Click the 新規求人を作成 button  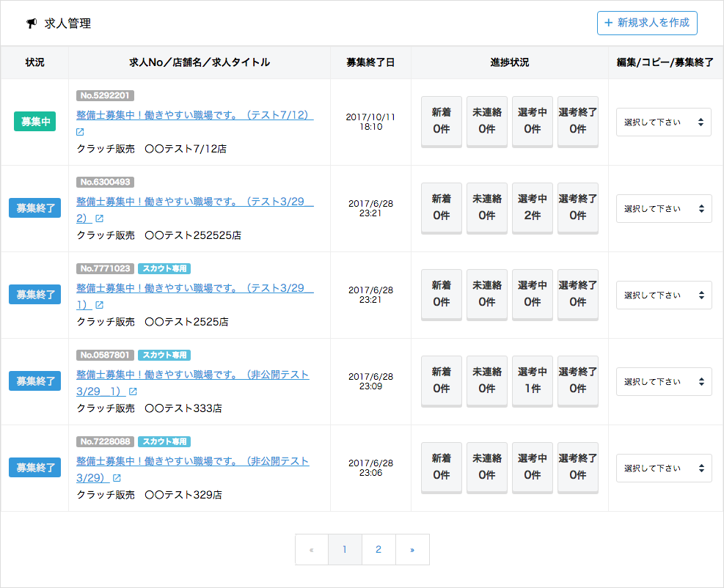[x=647, y=23]
